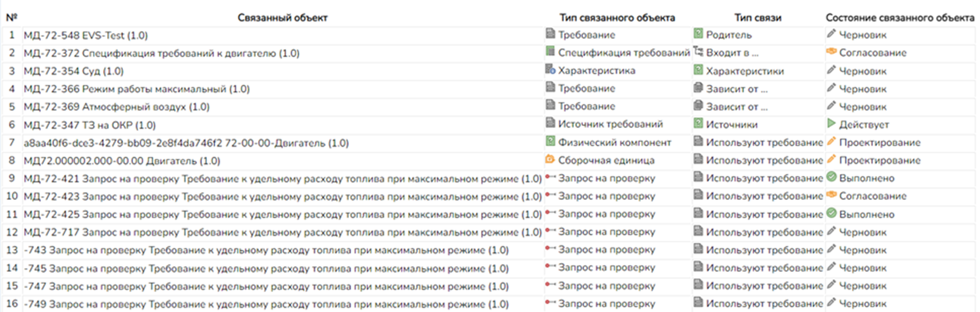The height and width of the screenshot is (312, 980).
Task: Open МД-72-548 EVS-Test (1.0) object
Action: tap(86, 35)
